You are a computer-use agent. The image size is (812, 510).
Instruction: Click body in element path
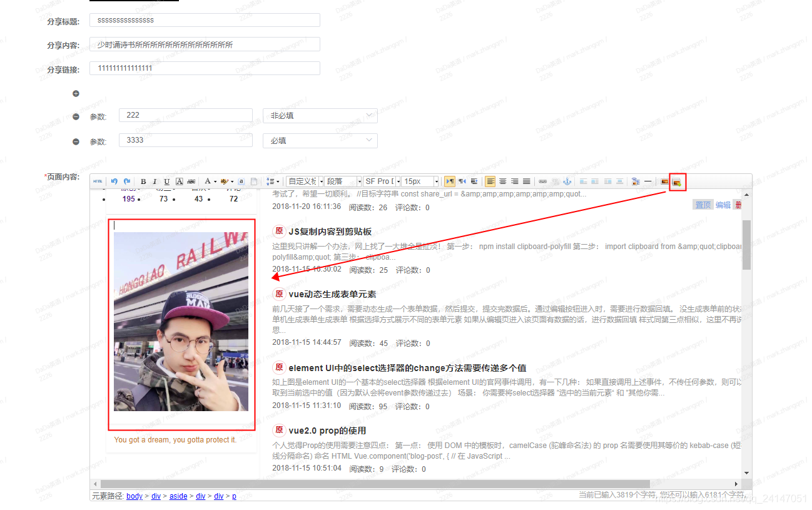click(x=134, y=496)
